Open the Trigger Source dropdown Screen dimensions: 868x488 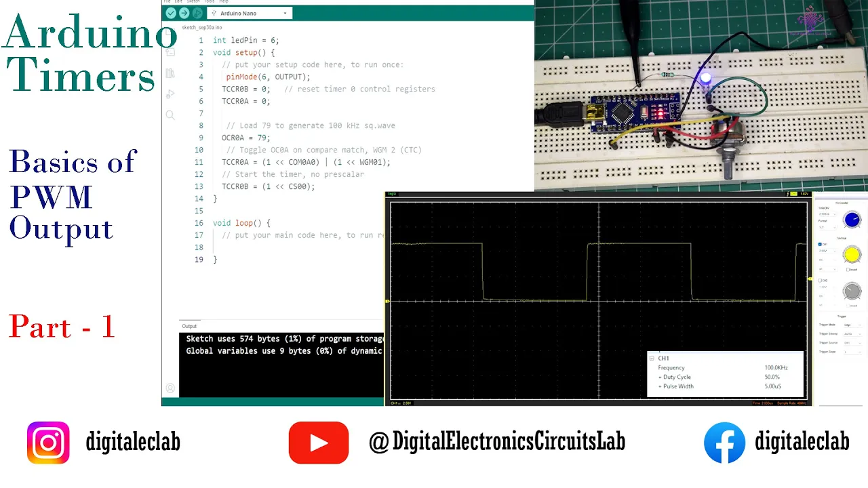coord(852,343)
